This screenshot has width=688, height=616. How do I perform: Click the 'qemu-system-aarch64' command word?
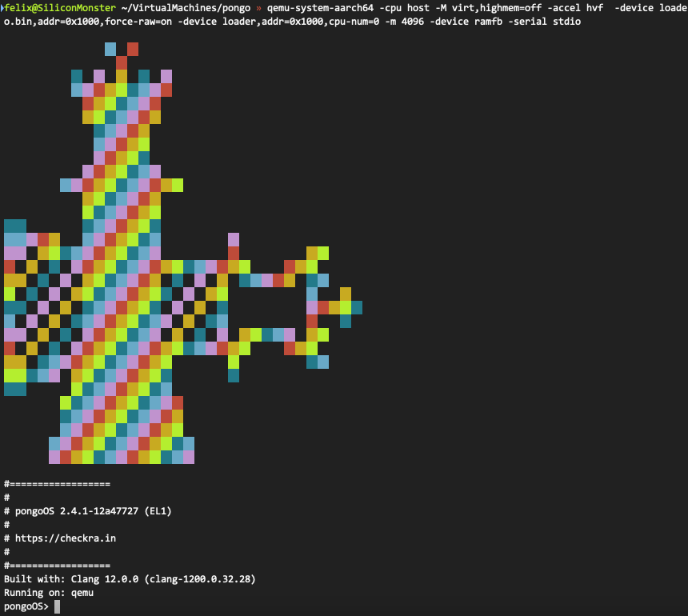(x=320, y=8)
